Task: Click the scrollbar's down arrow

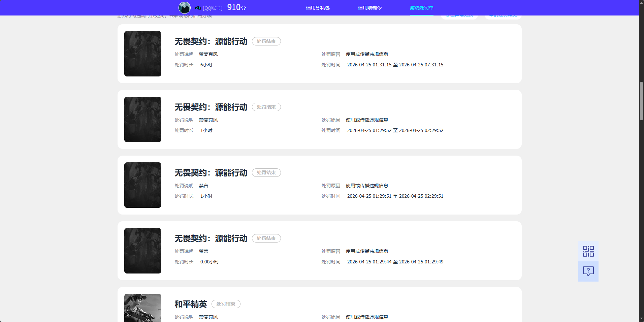Action: [641, 319]
